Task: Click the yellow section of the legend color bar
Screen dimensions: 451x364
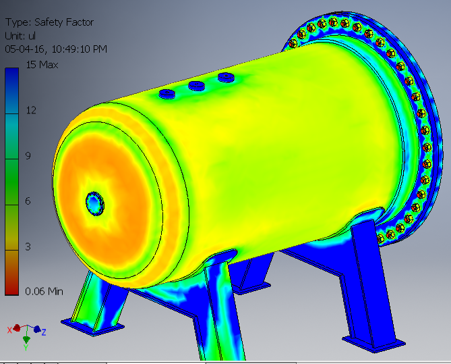Action: (12, 228)
